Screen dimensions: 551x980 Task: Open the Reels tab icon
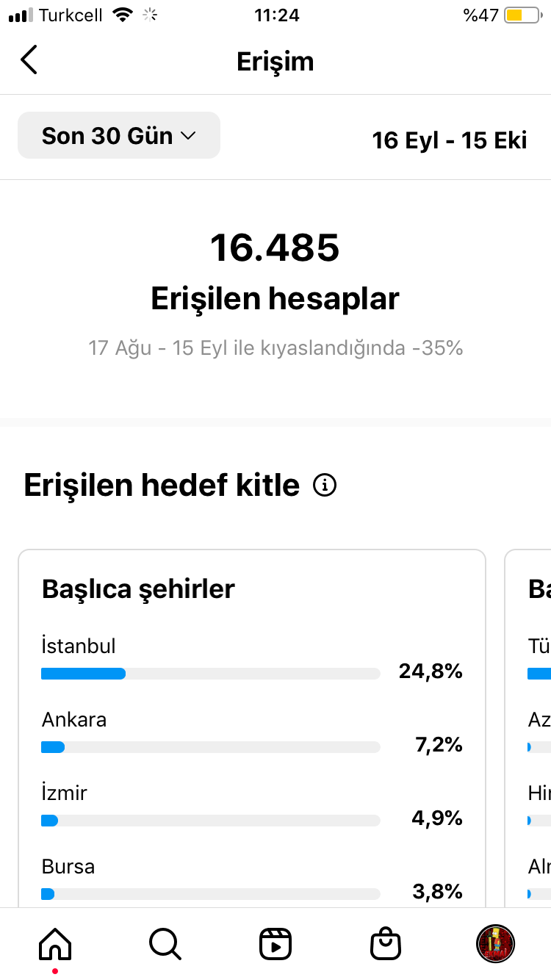click(275, 943)
